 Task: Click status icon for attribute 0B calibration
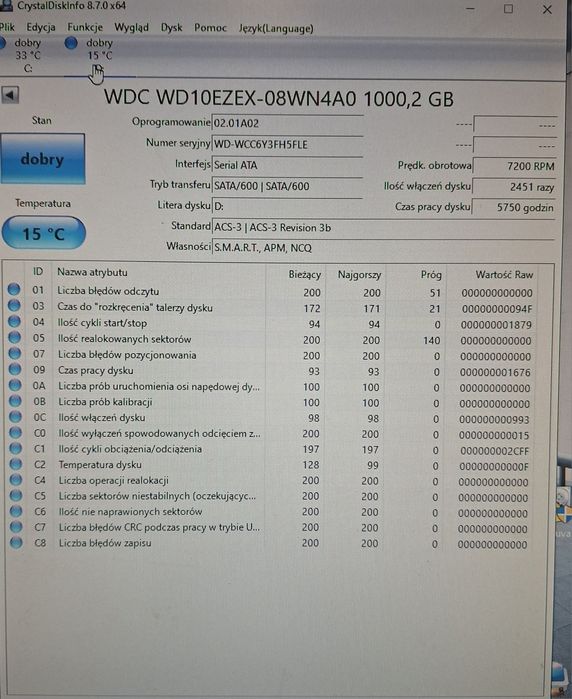click(15, 401)
